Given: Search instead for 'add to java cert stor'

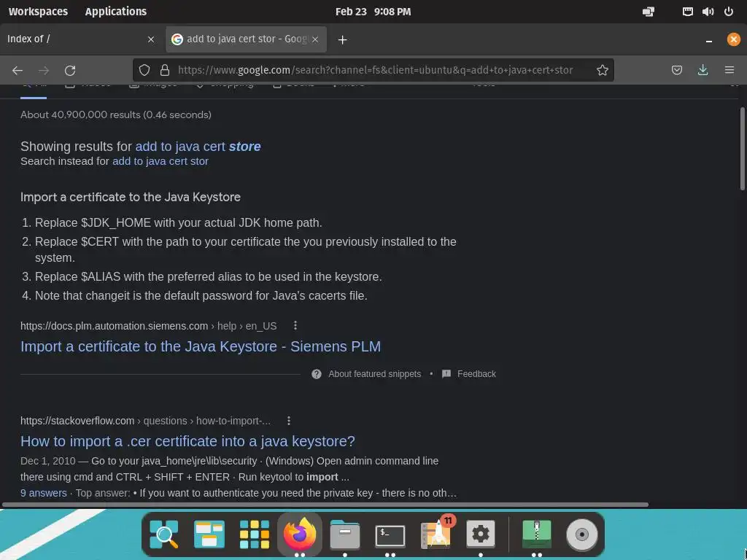Looking at the screenshot, I should [x=160, y=161].
